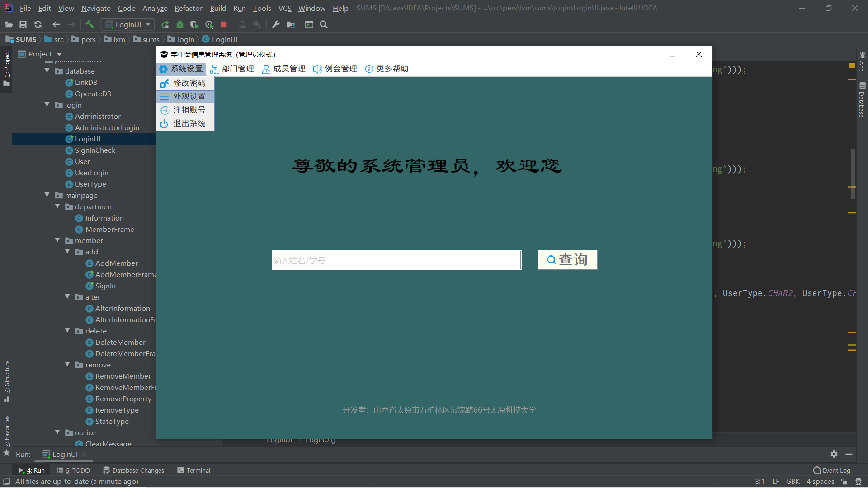Screen dimensions: 868x488
Task: Click Save All floppy disk icon
Action: pyautogui.click(x=23, y=24)
